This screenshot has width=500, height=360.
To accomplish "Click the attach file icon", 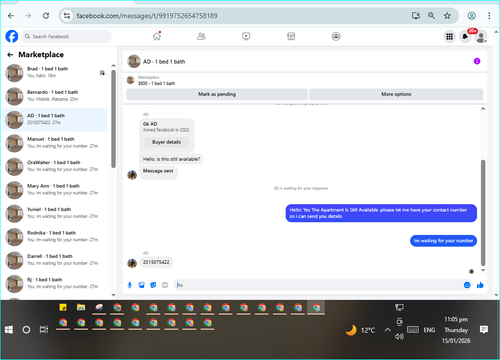I will pos(141,285).
